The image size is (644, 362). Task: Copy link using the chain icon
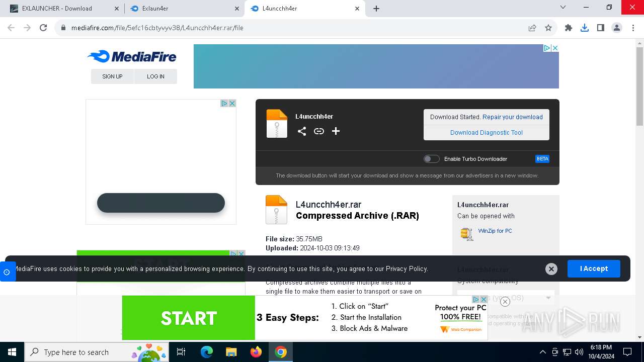pyautogui.click(x=319, y=131)
